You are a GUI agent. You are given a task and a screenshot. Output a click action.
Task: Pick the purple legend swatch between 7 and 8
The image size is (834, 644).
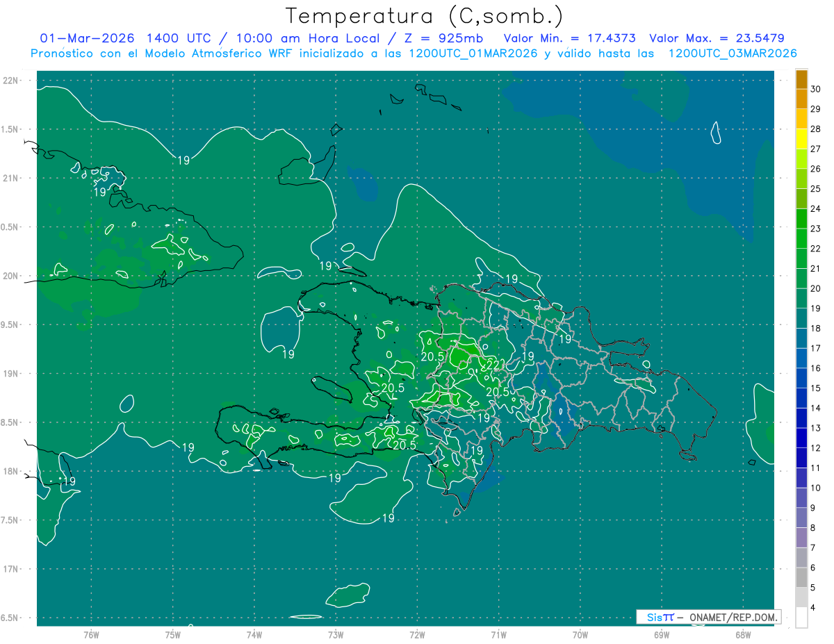(x=801, y=538)
